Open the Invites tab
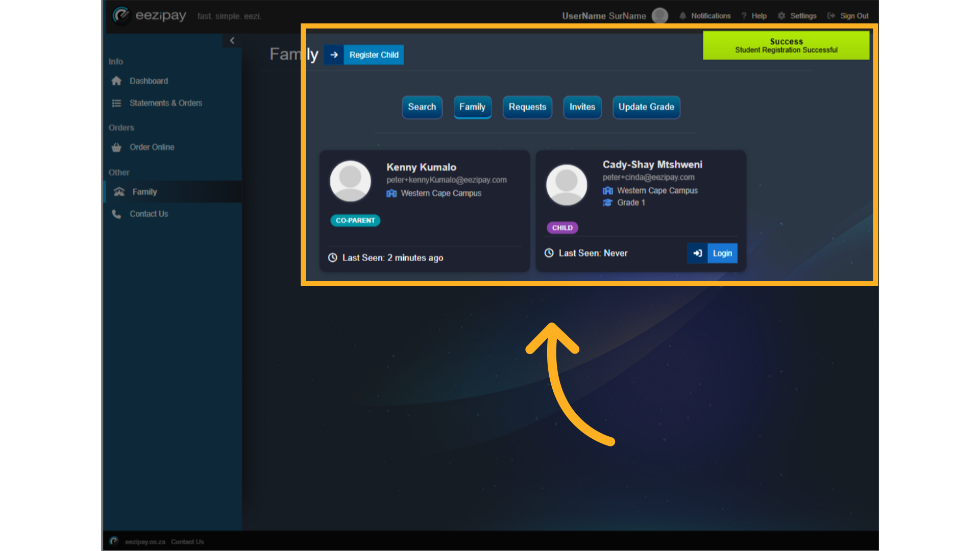The width and height of the screenshot is (980, 551). click(x=582, y=107)
